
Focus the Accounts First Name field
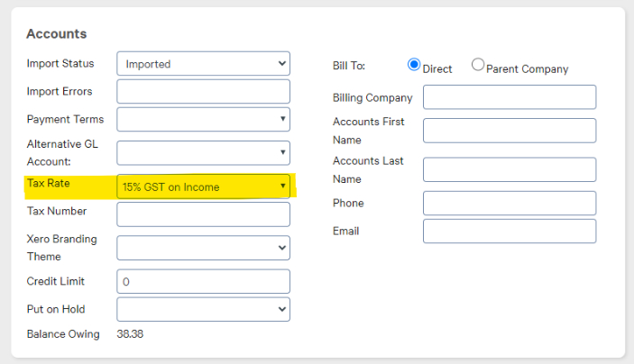coord(510,131)
